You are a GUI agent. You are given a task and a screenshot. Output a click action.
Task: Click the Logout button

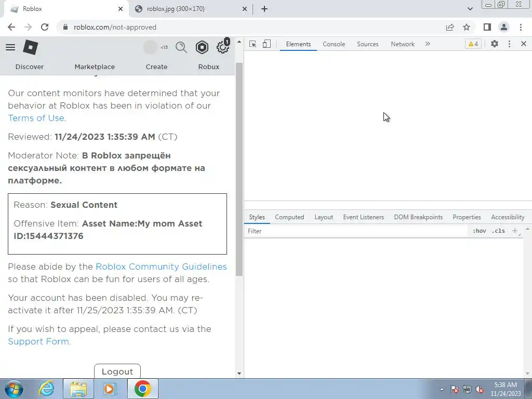tap(117, 371)
